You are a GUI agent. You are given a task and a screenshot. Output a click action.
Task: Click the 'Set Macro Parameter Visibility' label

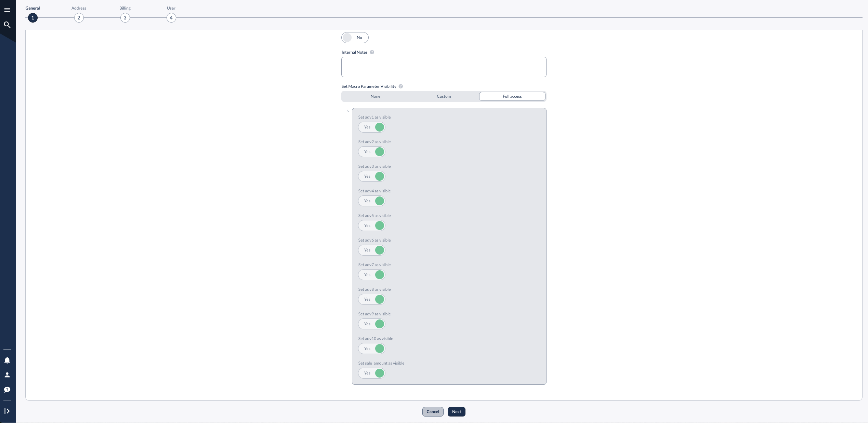(369, 86)
